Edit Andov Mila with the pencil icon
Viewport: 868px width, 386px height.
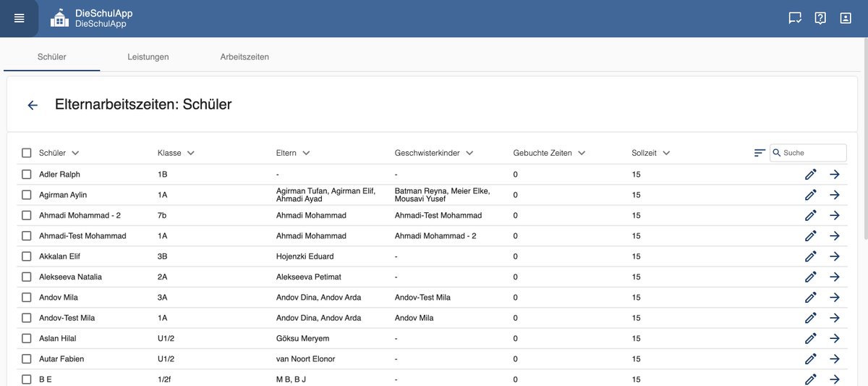[811, 298]
